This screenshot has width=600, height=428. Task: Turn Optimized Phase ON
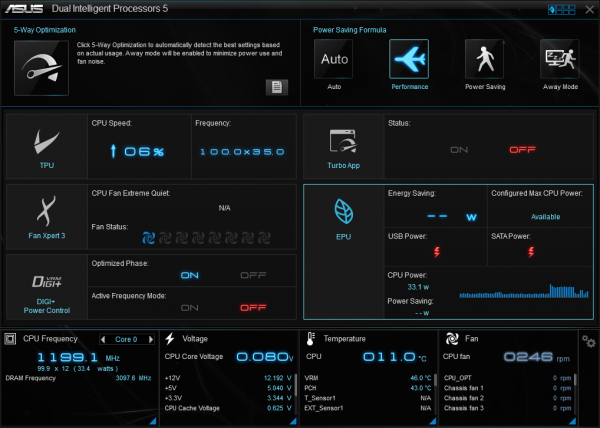tap(188, 275)
